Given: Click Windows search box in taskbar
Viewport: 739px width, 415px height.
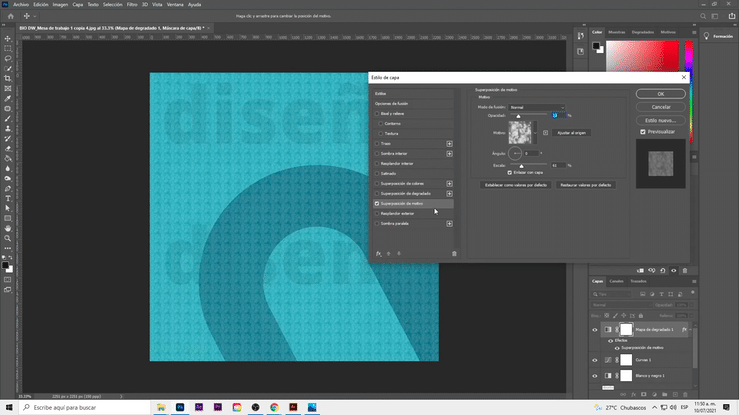Looking at the screenshot, I should (85, 407).
